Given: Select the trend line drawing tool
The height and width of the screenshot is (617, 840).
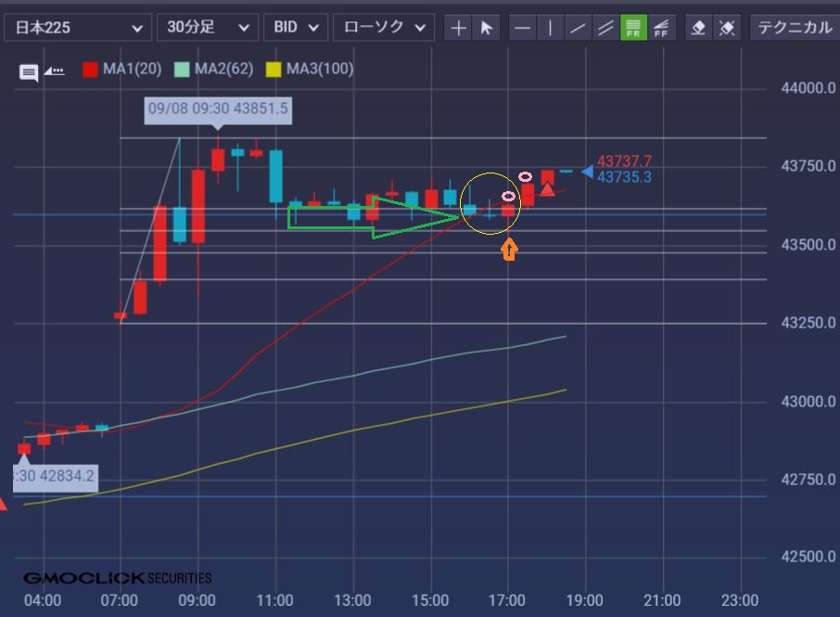Looking at the screenshot, I should [x=578, y=28].
